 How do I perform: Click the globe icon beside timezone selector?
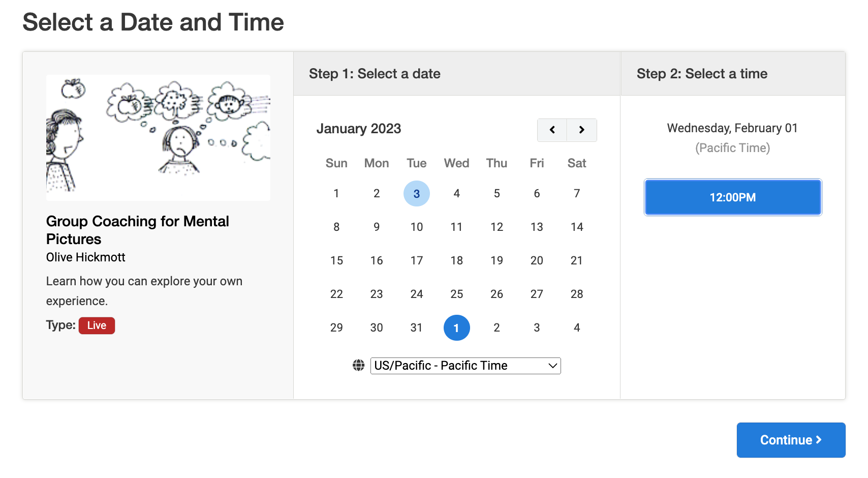tap(358, 365)
